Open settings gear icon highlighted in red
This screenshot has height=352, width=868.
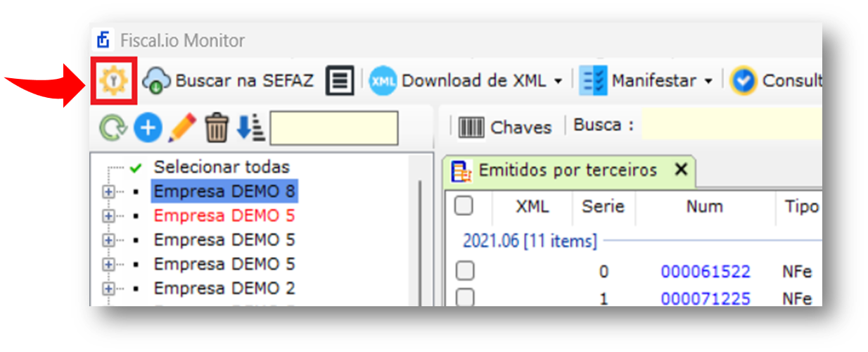[113, 81]
